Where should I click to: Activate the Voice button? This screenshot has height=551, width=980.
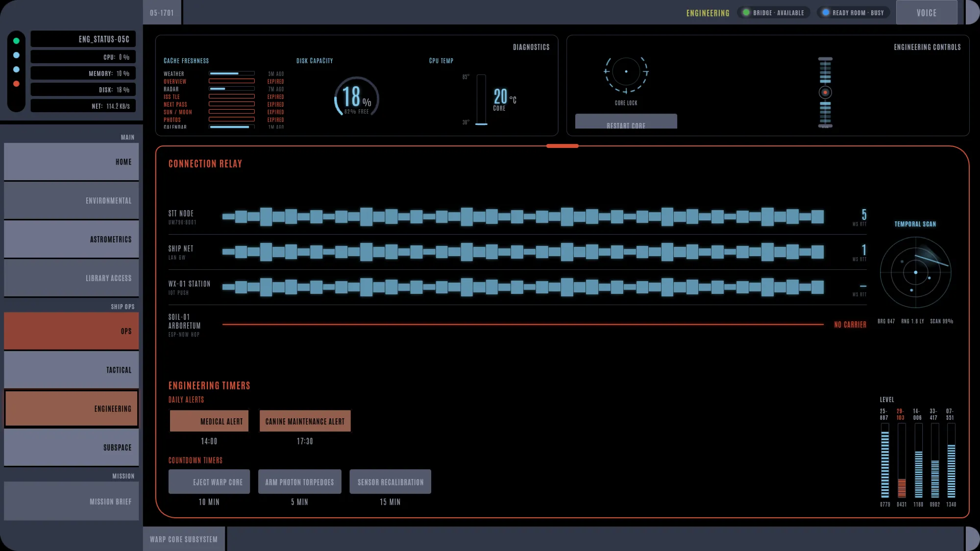click(x=927, y=13)
